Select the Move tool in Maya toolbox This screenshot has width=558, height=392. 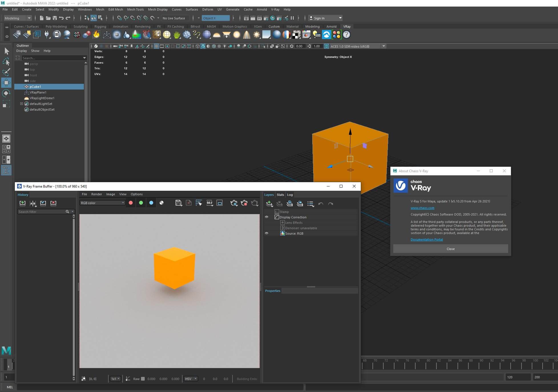[x=6, y=83]
